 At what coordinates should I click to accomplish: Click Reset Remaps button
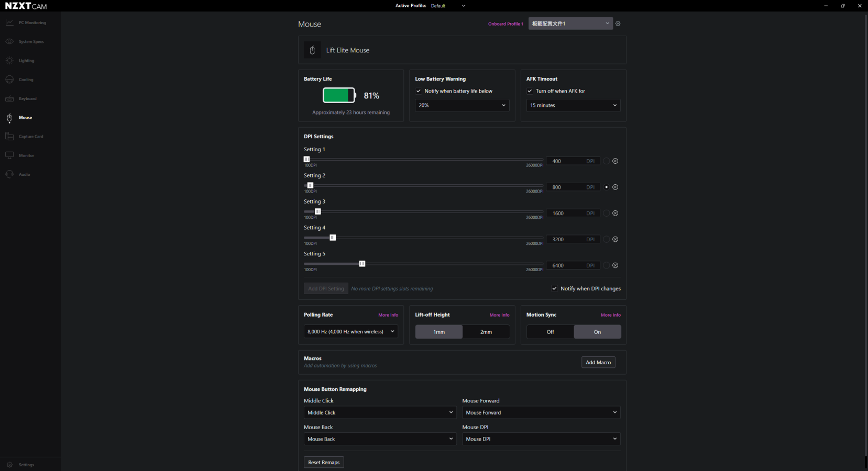(324, 462)
